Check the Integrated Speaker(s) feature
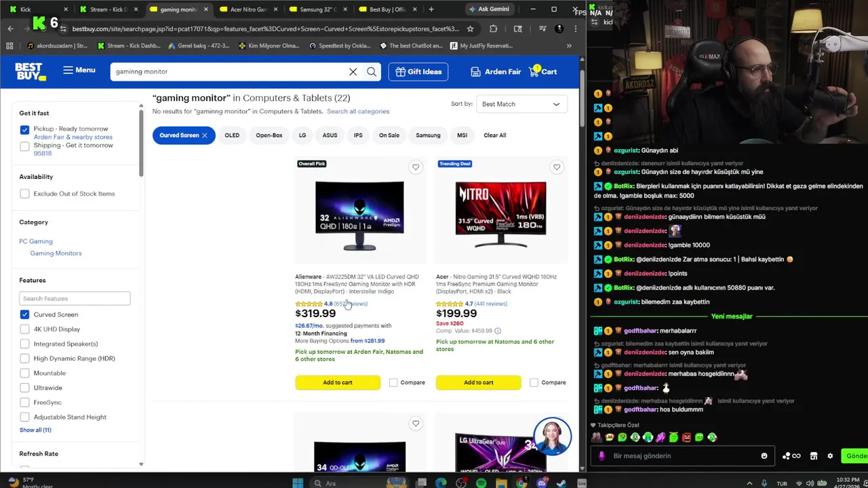This screenshot has width=868, height=488. click(x=24, y=344)
